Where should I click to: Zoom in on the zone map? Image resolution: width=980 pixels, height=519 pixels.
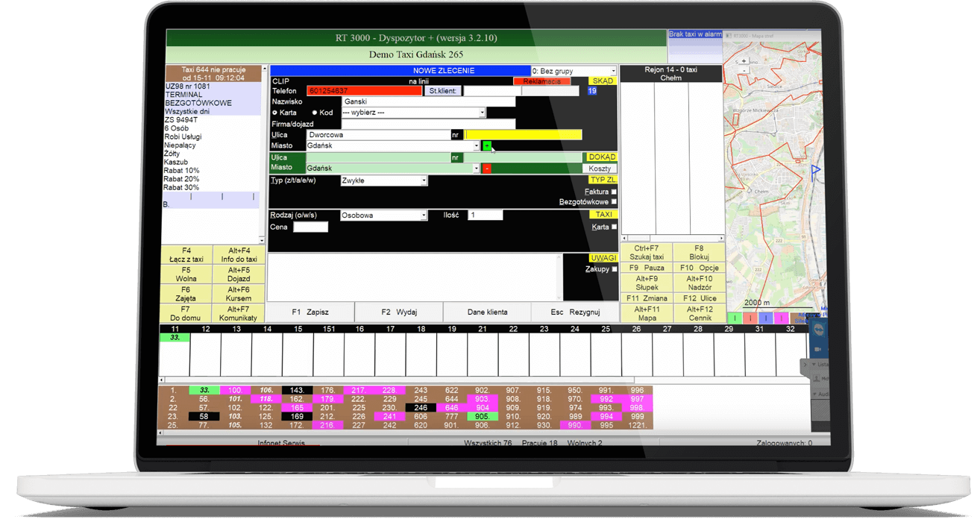point(744,61)
